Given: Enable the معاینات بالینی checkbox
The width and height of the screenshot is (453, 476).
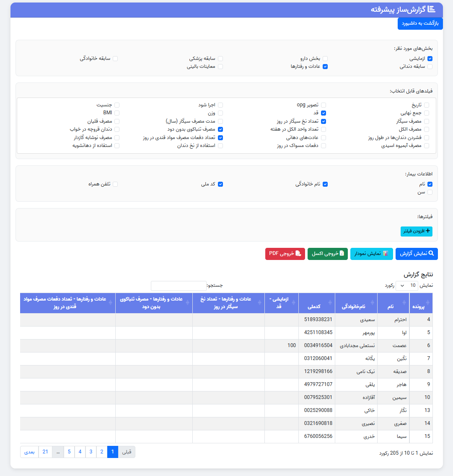Looking at the screenshot, I should [x=220, y=67].
